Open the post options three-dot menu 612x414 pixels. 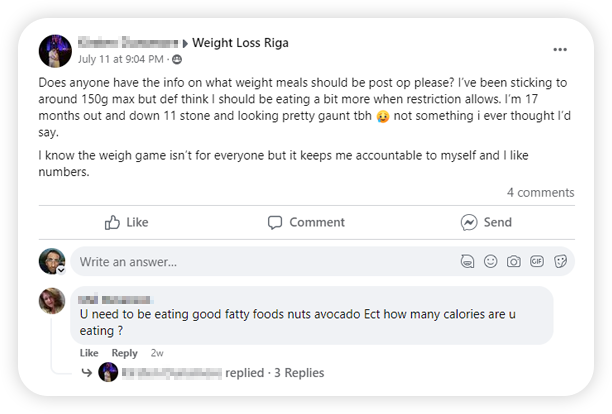click(560, 49)
